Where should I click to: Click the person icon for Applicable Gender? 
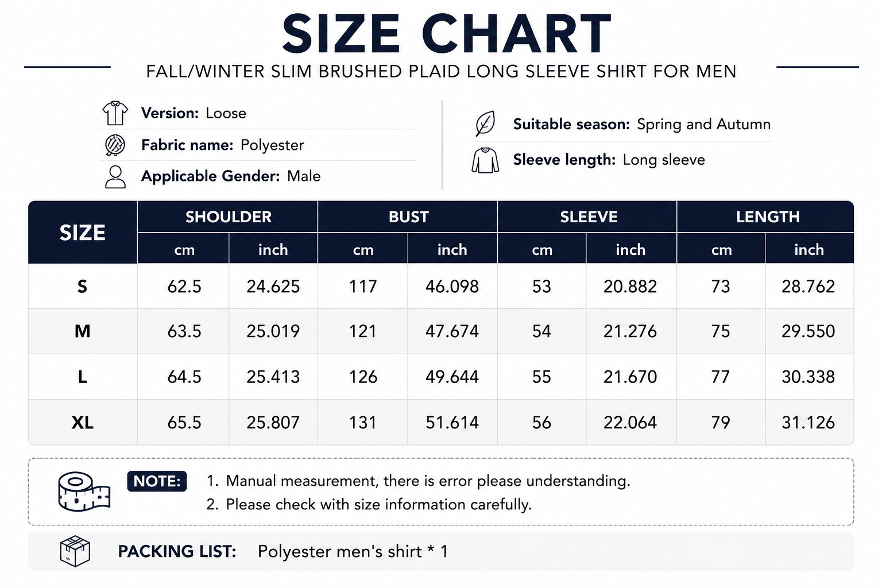click(x=115, y=177)
